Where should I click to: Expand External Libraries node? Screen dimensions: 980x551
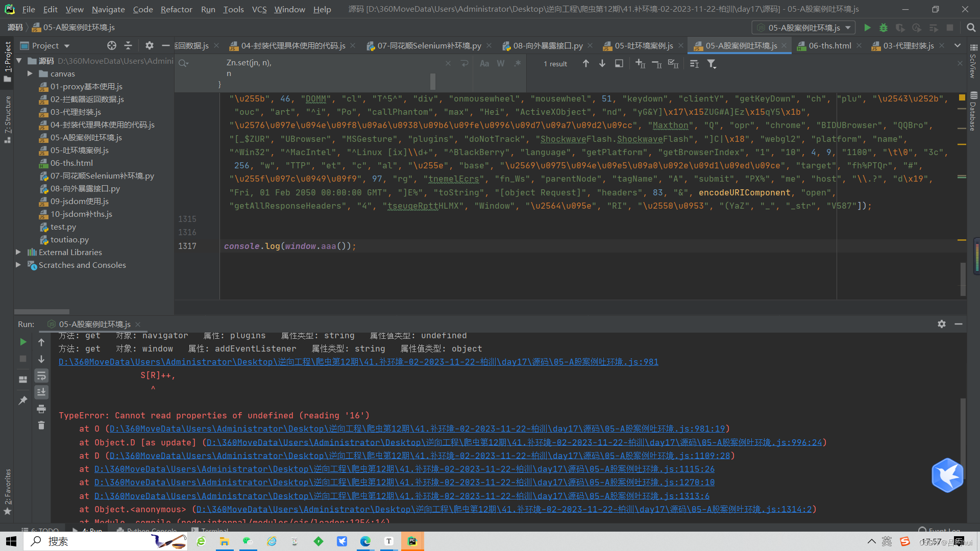click(x=18, y=252)
